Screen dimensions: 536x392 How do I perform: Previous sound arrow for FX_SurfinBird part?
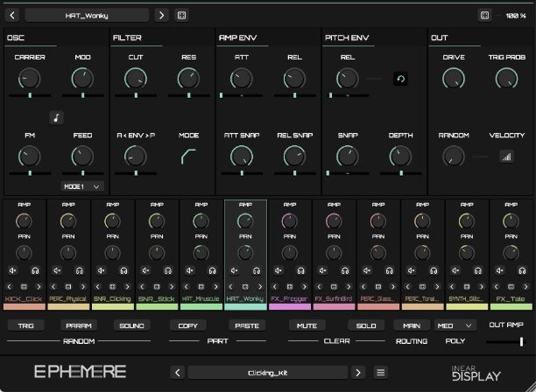(319, 286)
